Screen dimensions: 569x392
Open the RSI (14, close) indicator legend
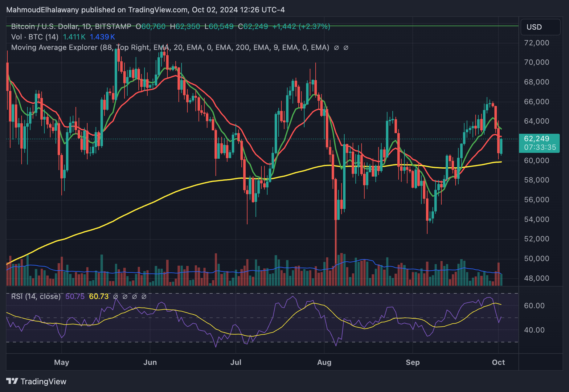tap(36, 296)
